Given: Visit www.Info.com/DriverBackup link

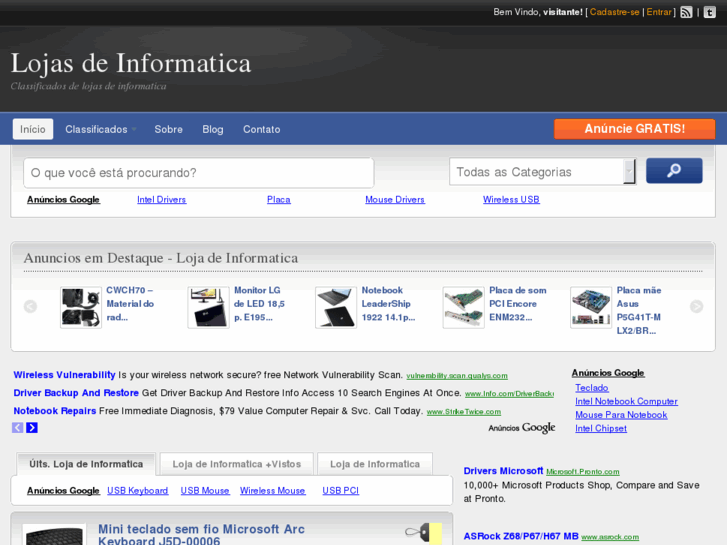Looking at the screenshot, I should pyautogui.click(x=509, y=394).
